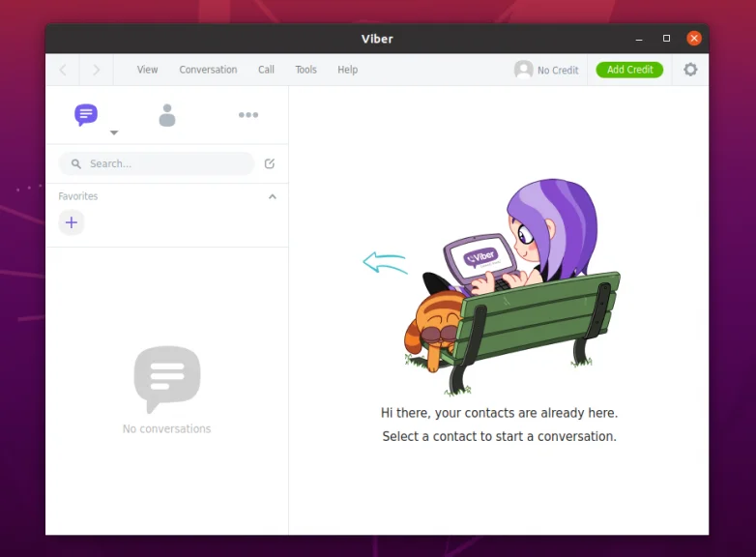Go forward with the right arrow

point(97,70)
